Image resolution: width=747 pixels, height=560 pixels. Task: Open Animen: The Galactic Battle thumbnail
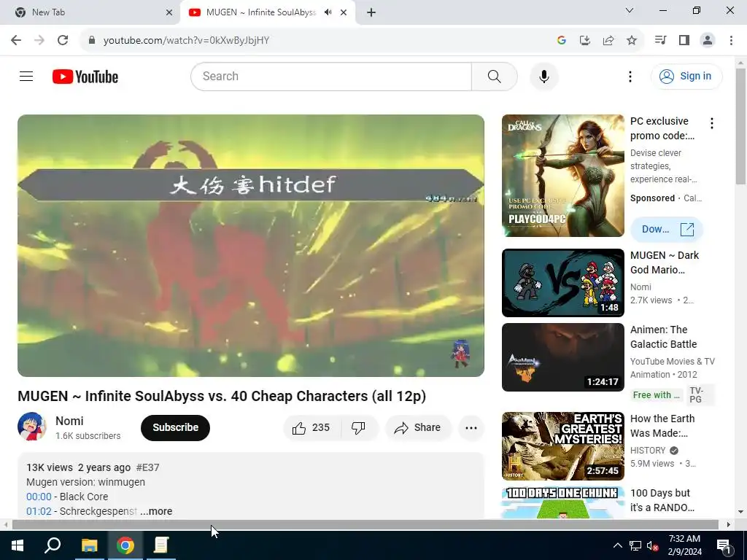(562, 357)
